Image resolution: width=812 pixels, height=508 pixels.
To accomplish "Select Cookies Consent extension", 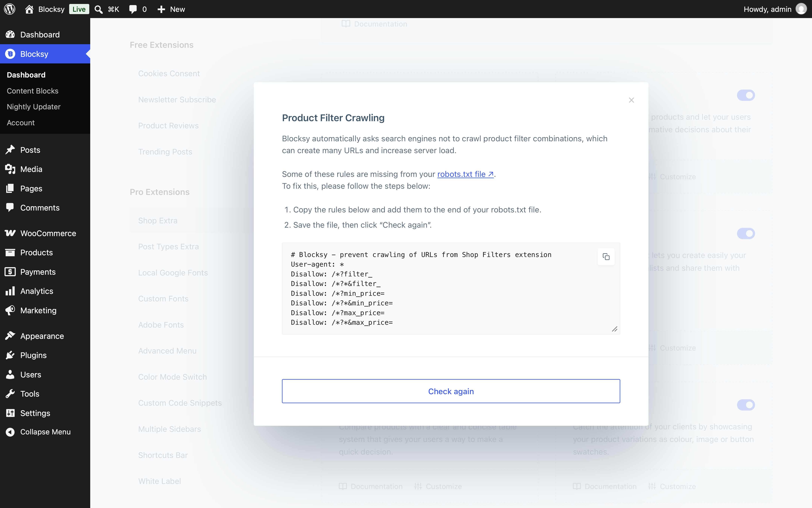I will tap(169, 73).
